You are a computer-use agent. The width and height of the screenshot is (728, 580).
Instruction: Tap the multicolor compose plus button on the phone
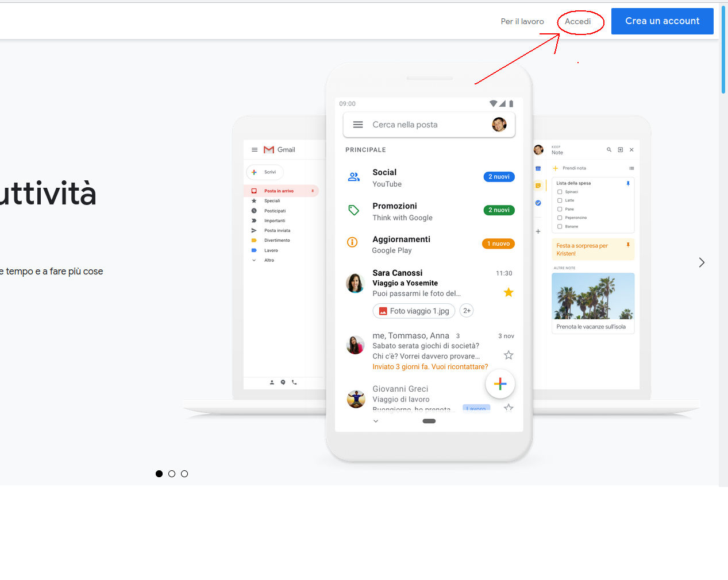coord(500,384)
